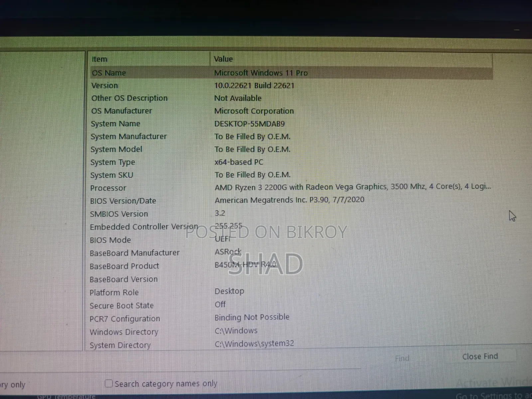Click the value 10.0.22621 Build 22621

pyautogui.click(x=254, y=85)
